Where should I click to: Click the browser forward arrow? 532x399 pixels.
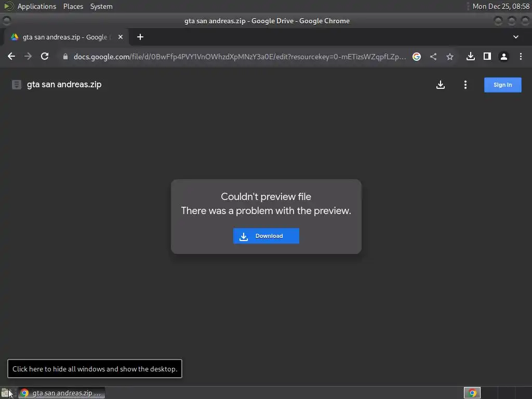[28, 56]
